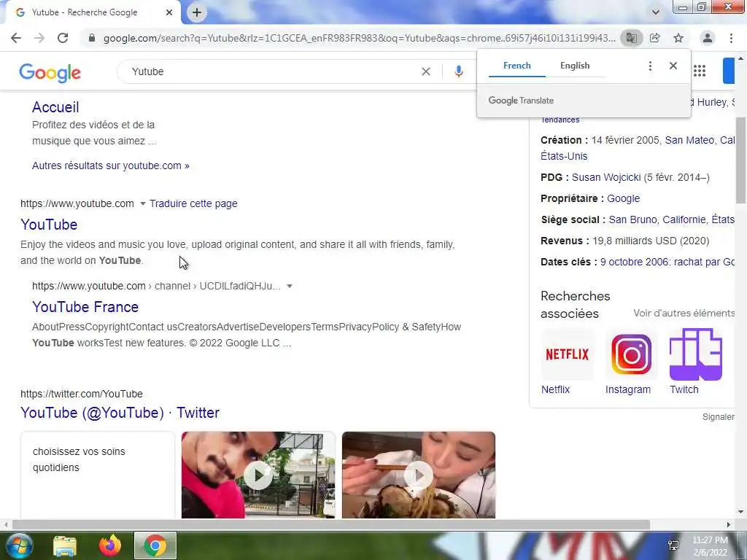Image resolution: width=747 pixels, height=560 pixels.
Task: Click the lock site info icon
Action: (92, 38)
